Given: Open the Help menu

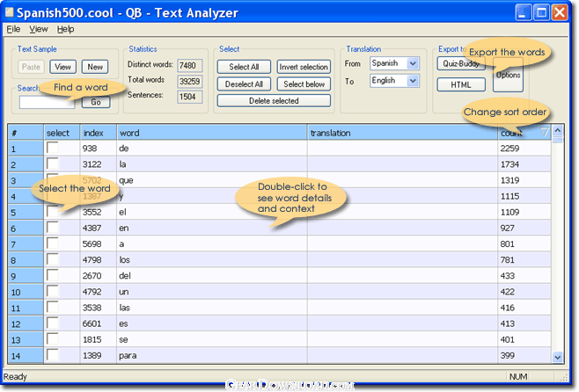Looking at the screenshot, I should 65,29.
